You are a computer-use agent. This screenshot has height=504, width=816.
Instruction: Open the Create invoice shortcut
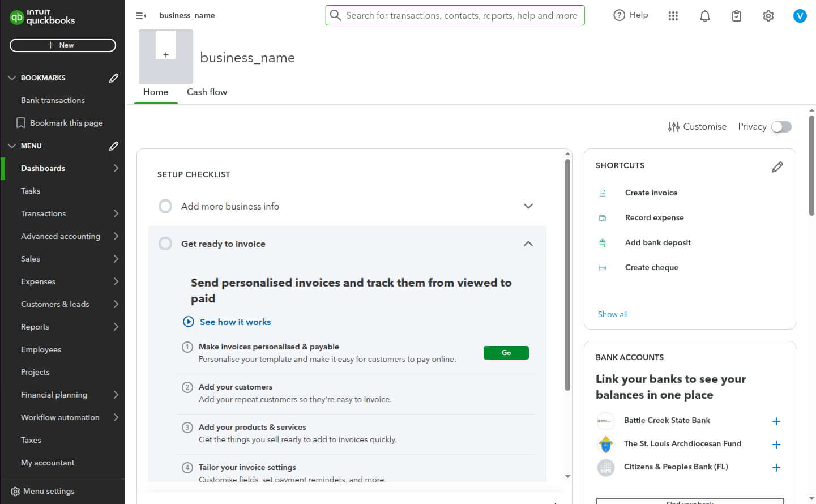click(x=651, y=193)
